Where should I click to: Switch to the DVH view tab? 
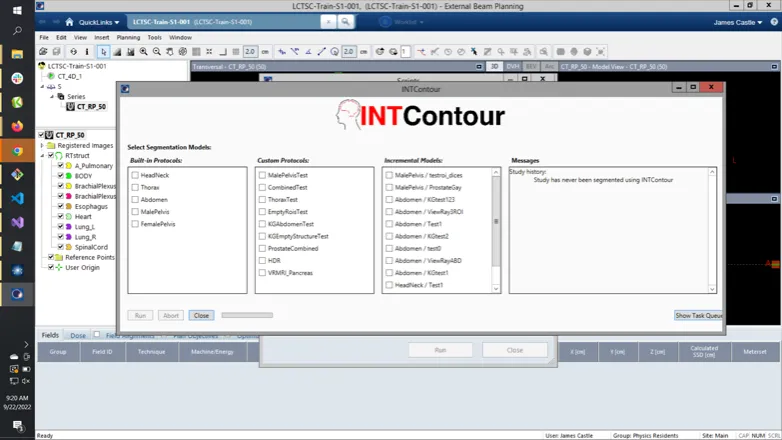pyautogui.click(x=512, y=66)
